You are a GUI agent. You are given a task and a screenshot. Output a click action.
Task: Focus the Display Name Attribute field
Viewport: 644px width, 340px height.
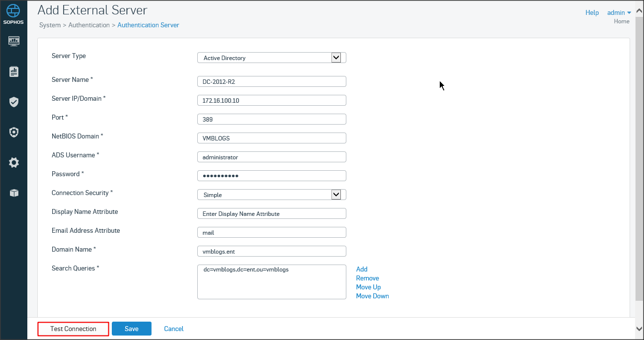tap(271, 213)
